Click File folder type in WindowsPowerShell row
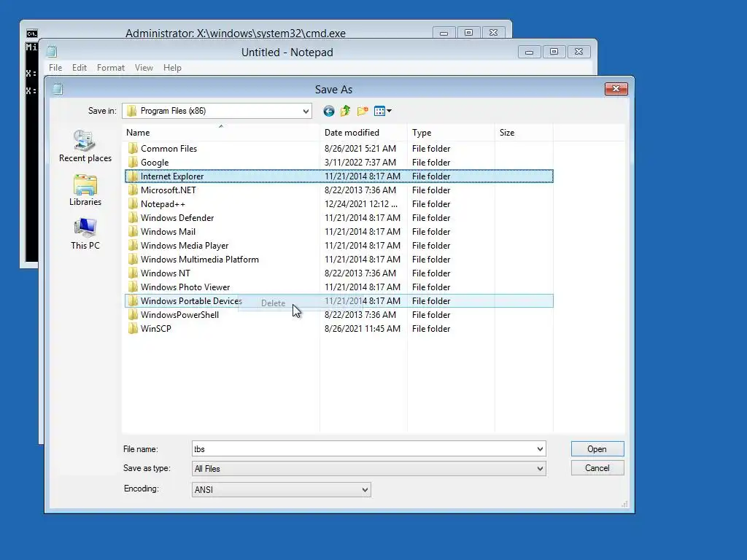The image size is (747, 560). tap(431, 315)
